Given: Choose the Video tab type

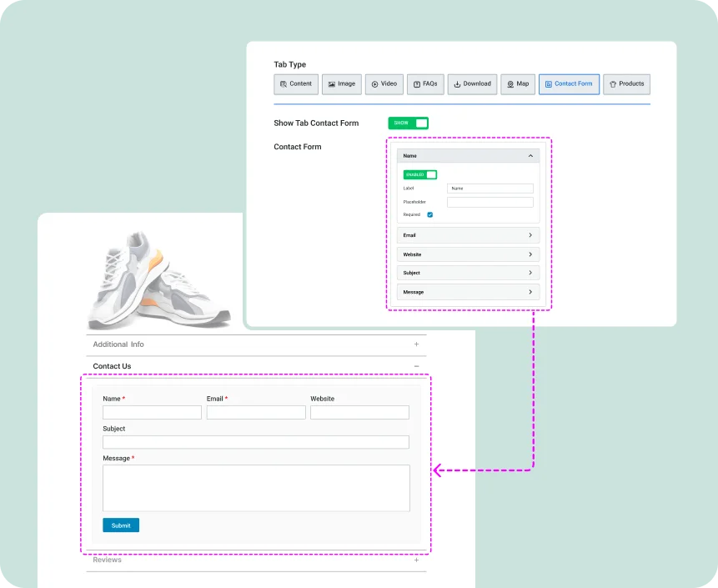Looking at the screenshot, I should pos(384,84).
